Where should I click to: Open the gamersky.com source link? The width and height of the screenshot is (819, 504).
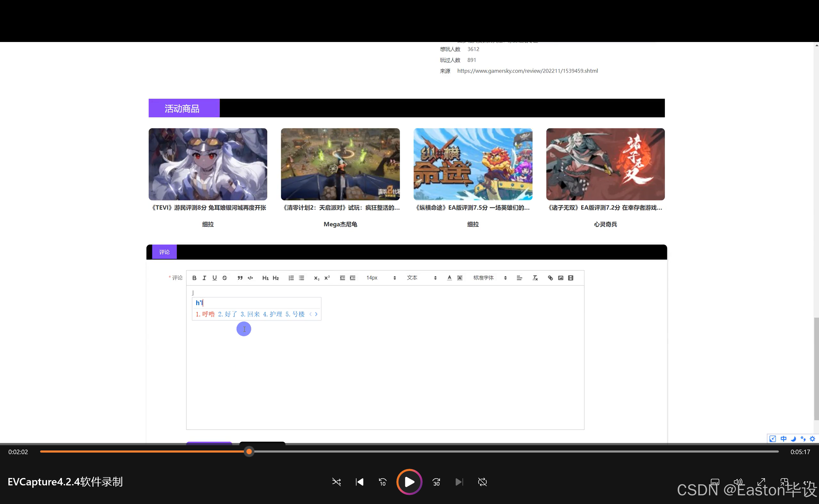click(x=527, y=71)
